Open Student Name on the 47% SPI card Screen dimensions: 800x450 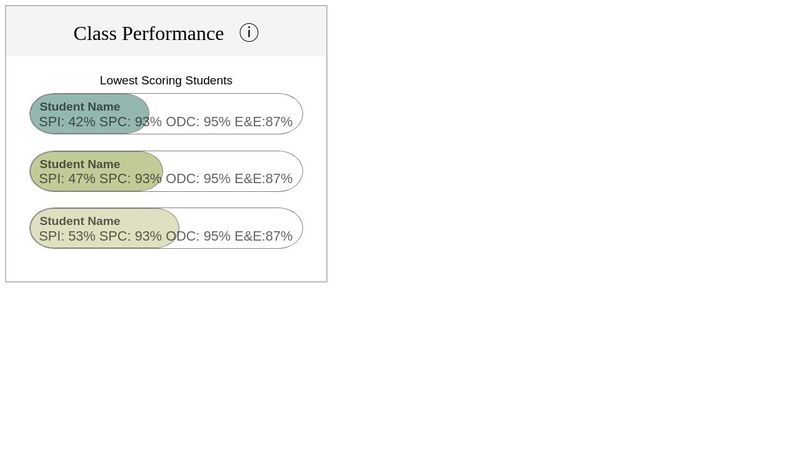pos(80,164)
